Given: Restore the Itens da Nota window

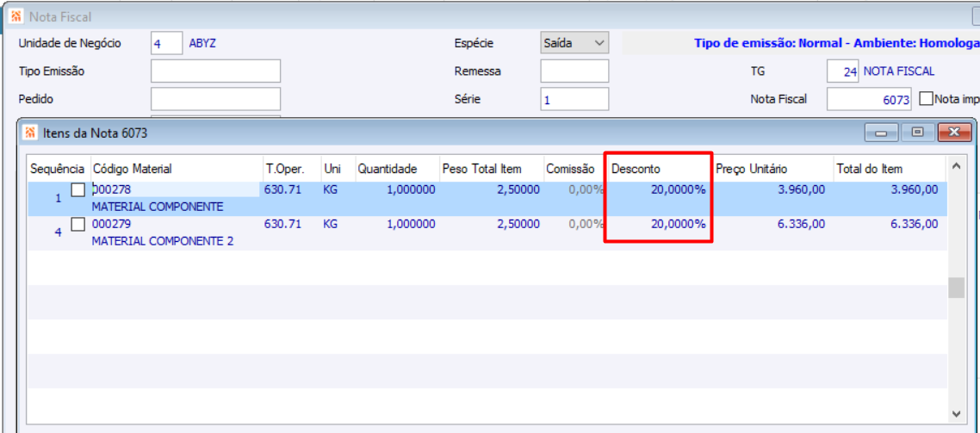Looking at the screenshot, I should 917,132.
